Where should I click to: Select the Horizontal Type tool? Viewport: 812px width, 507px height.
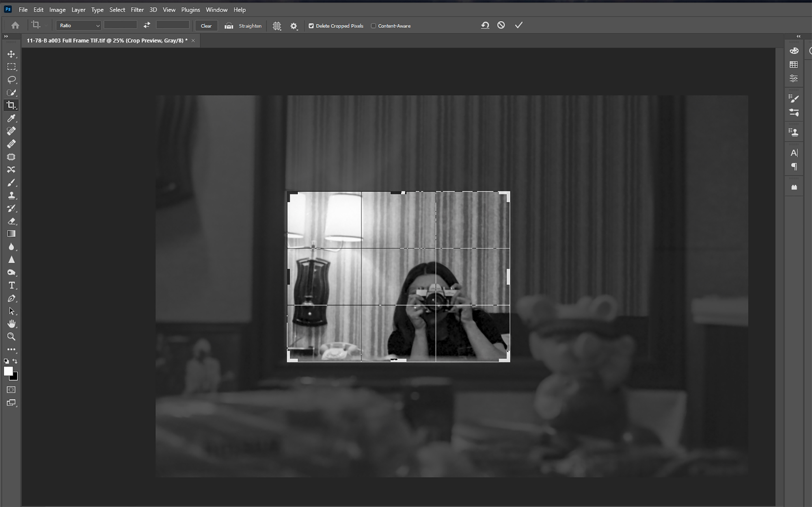(x=11, y=285)
